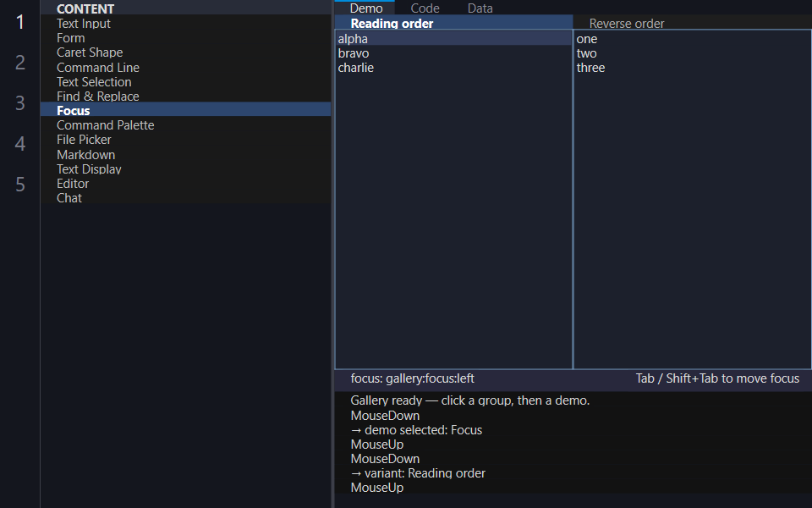
Task: Open the Text Display demo
Action: 185,169
